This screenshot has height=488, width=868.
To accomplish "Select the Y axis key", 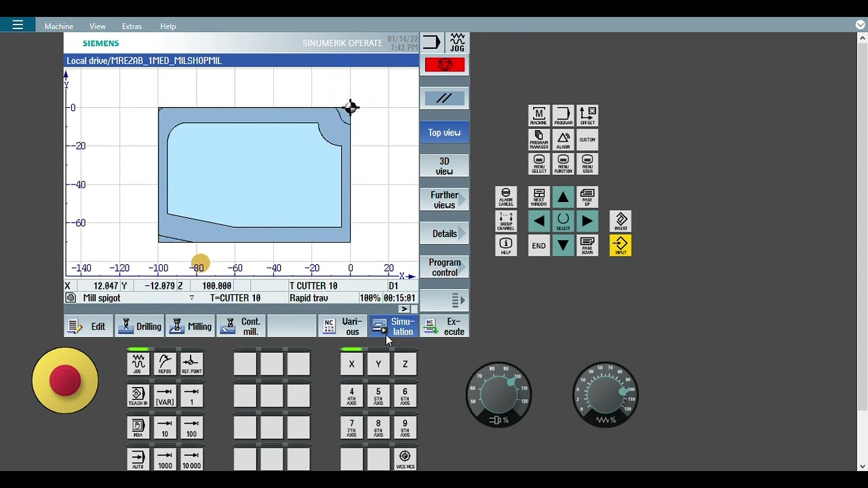I will click(x=378, y=364).
